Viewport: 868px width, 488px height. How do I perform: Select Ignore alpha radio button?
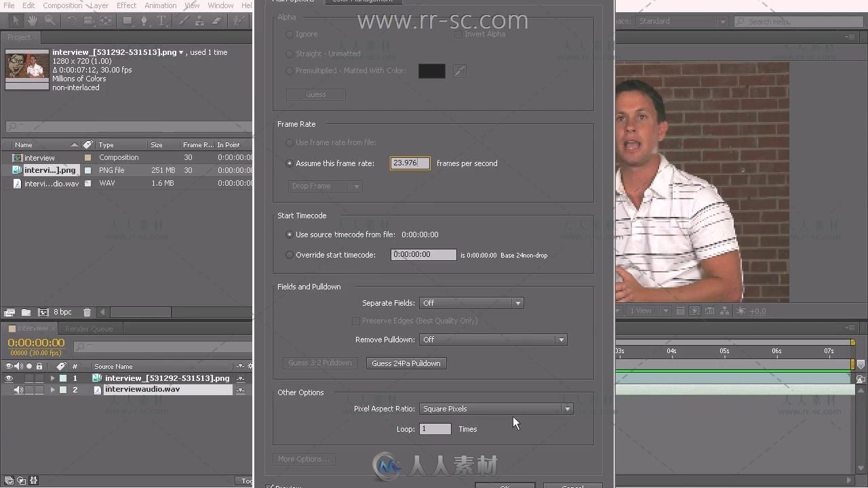290,34
